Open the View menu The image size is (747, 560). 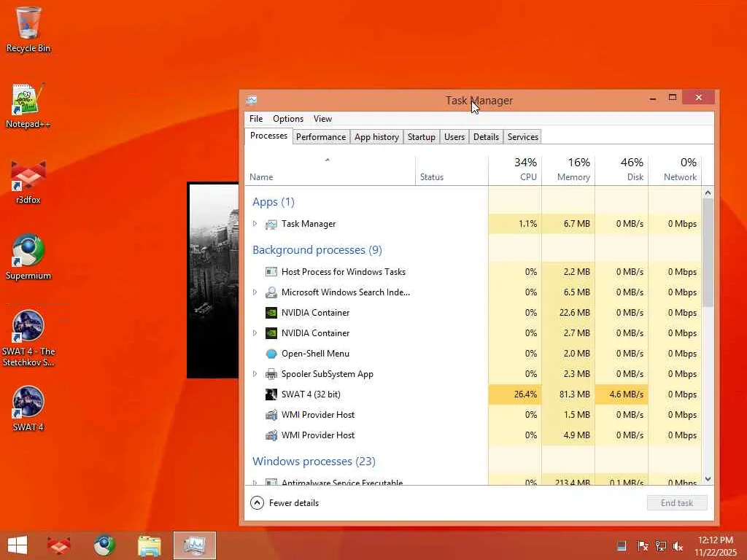tap(322, 119)
